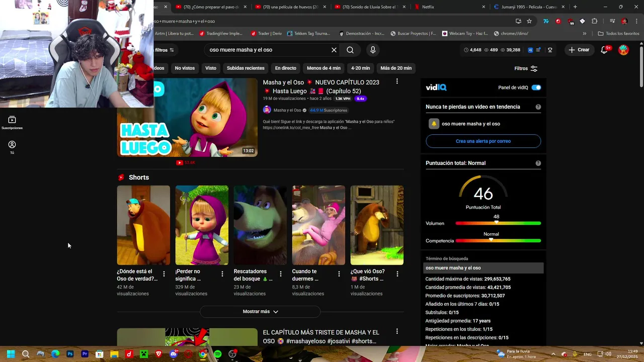644x362 pixels.
Task: Click the Volumen score bar
Action: click(x=498, y=223)
